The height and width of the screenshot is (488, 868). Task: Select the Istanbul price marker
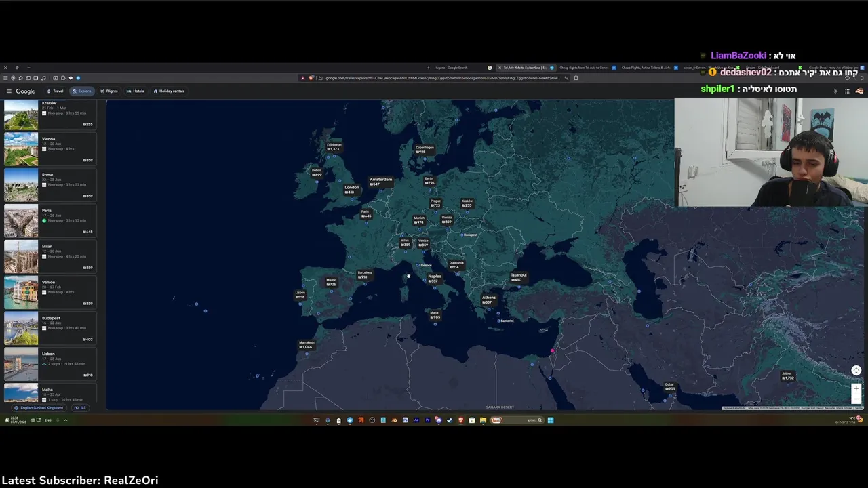pyautogui.click(x=518, y=277)
